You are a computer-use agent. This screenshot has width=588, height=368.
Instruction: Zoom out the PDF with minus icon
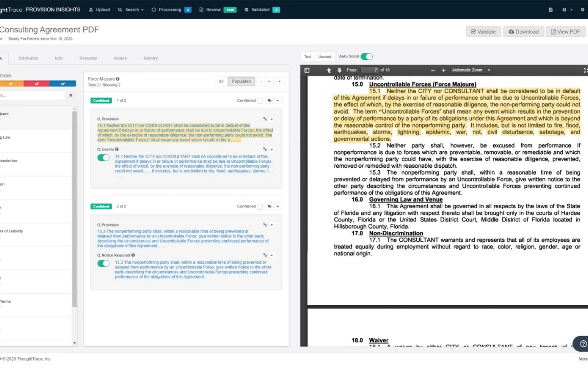point(433,70)
